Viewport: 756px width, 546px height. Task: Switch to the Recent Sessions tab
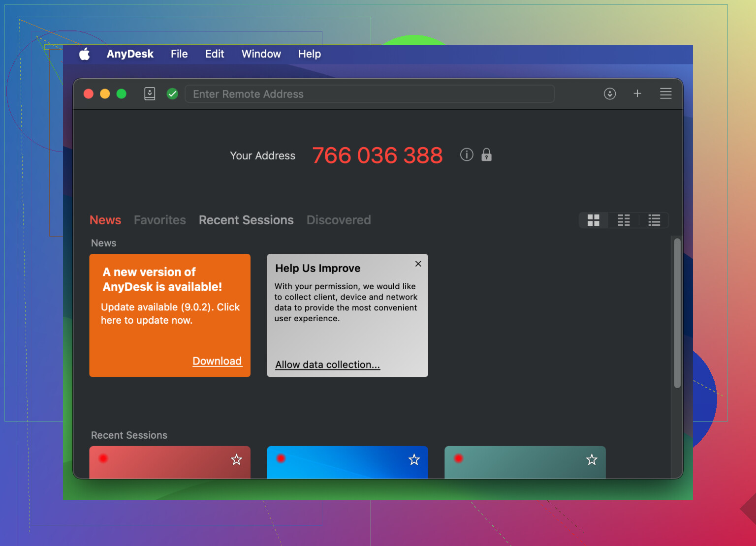[246, 220]
